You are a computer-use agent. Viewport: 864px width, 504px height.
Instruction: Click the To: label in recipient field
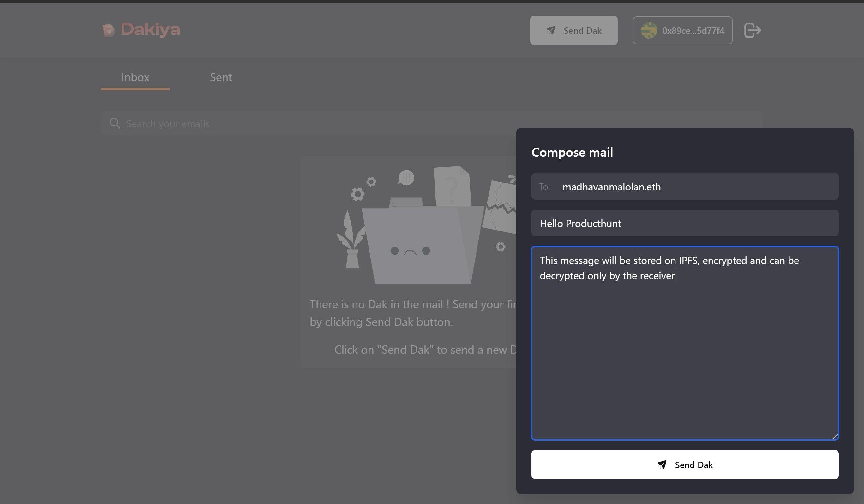[x=544, y=187]
